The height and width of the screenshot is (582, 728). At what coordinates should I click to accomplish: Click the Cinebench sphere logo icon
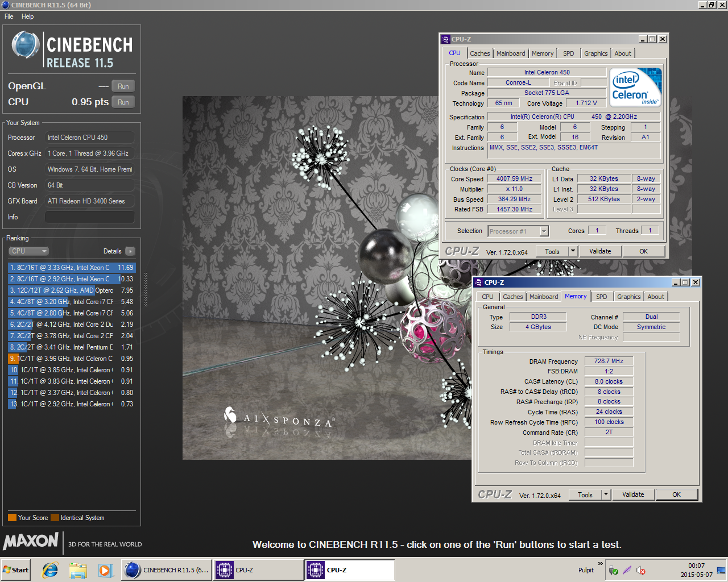click(x=25, y=45)
